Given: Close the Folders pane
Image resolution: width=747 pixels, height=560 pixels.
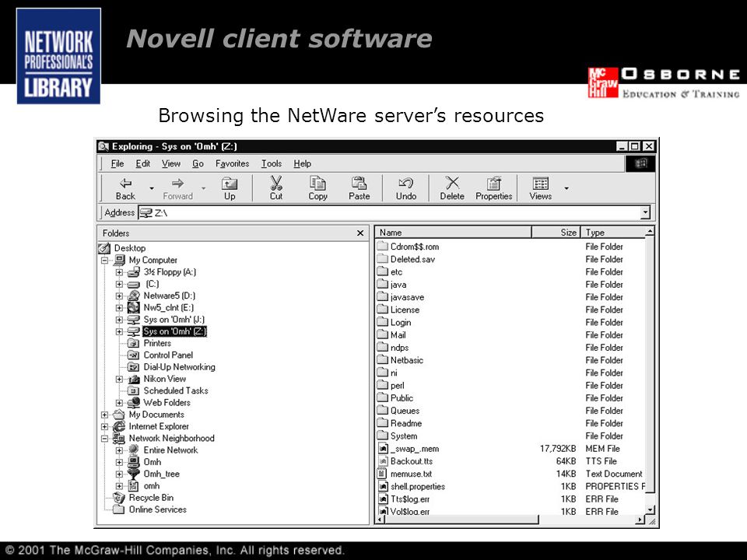Looking at the screenshot, I should click(360, 233).
